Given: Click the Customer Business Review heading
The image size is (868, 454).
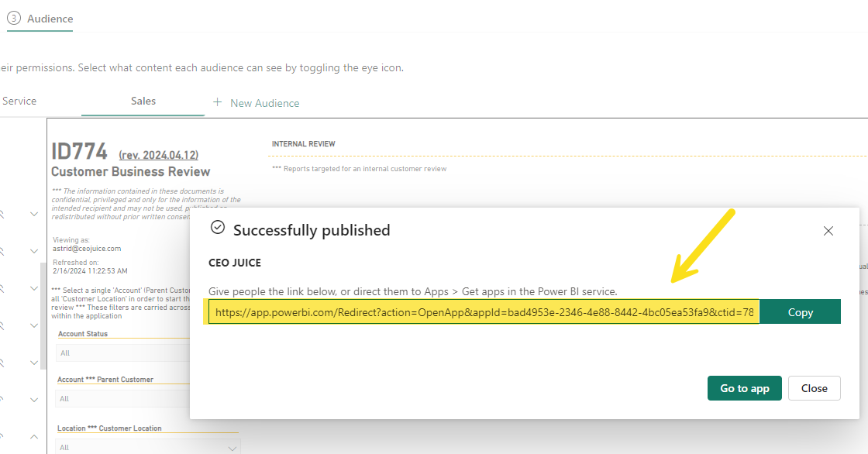Looking at the screenshot, I should click(x=131, y=172).
